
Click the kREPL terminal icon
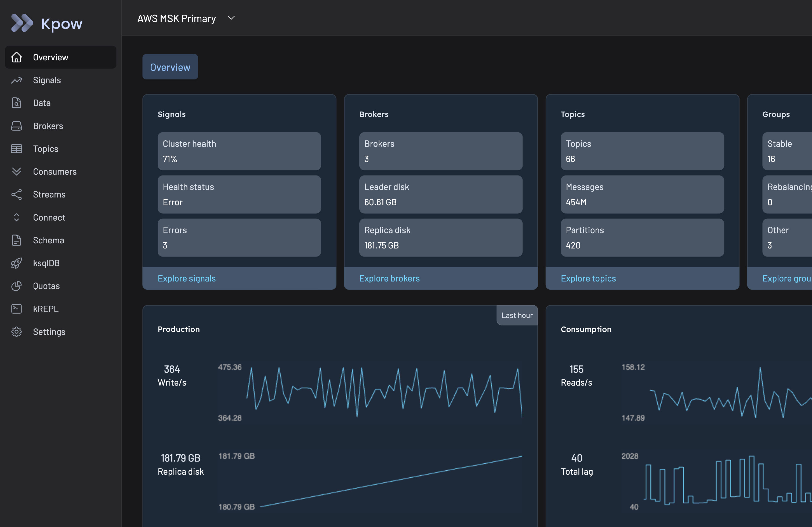[16, 309]
